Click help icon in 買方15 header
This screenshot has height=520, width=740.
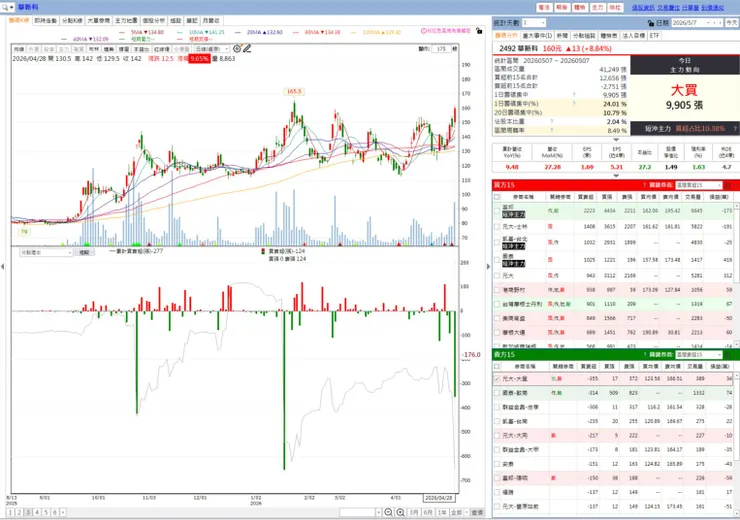click(x=644, y=185)
